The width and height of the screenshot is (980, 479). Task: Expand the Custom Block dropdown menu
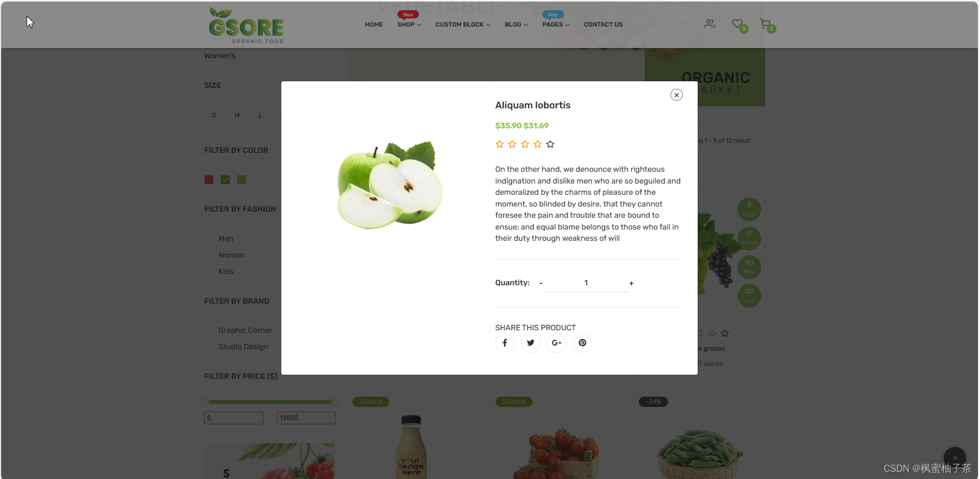(462, 25)
